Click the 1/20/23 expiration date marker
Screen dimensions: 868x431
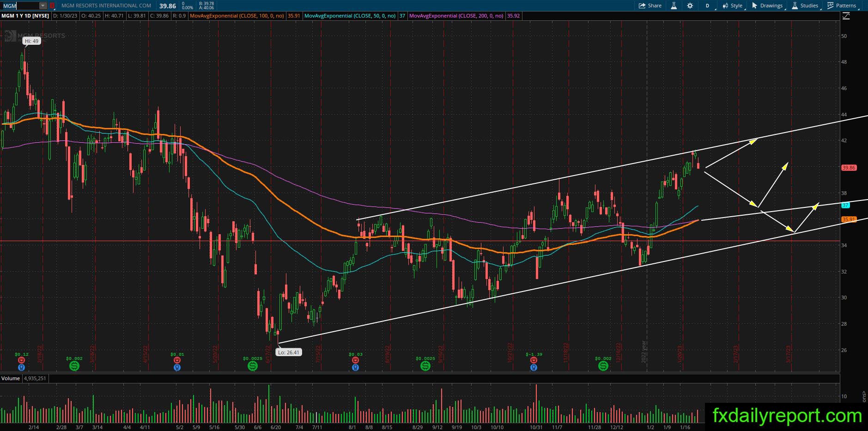680,354
